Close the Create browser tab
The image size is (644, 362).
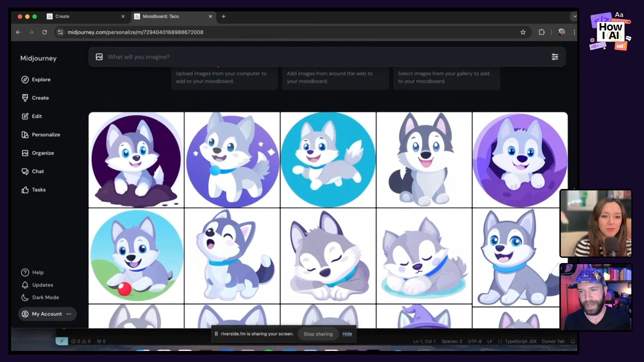[123, 16]
